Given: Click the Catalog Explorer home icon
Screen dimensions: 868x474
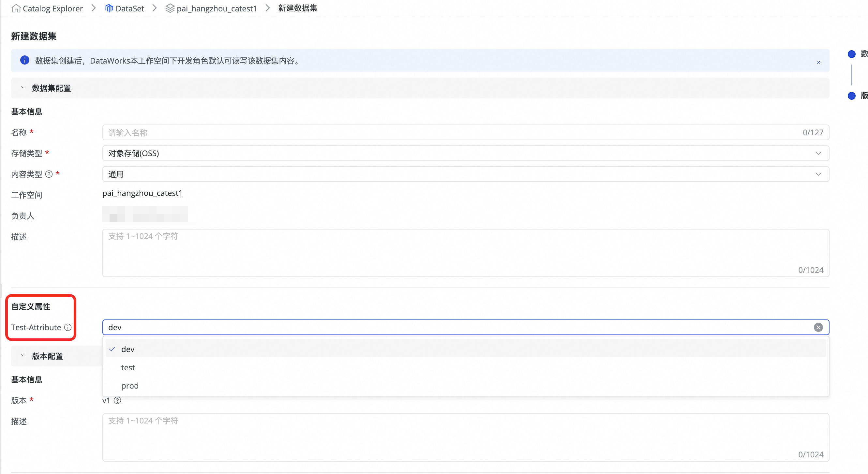Looking at the screenshot, I should 16,8.
